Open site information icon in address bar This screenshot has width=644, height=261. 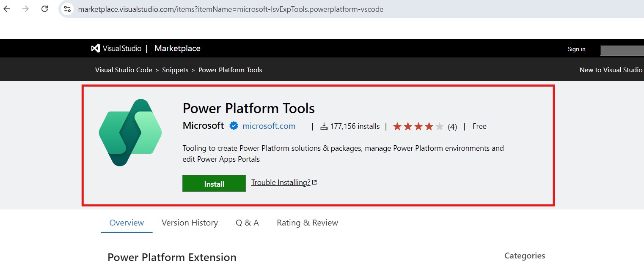(x=67, y=9)
